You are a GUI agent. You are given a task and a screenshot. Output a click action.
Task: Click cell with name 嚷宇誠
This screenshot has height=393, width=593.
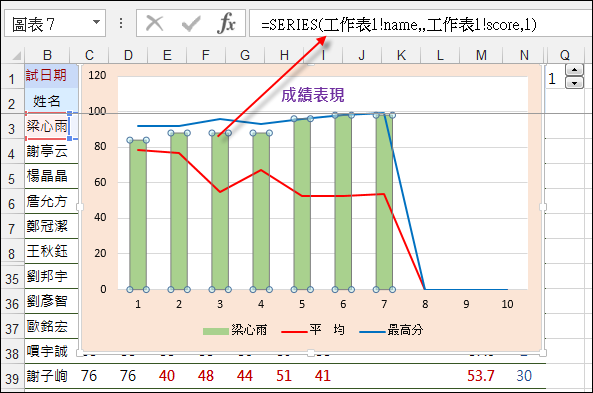coord(51,351)
